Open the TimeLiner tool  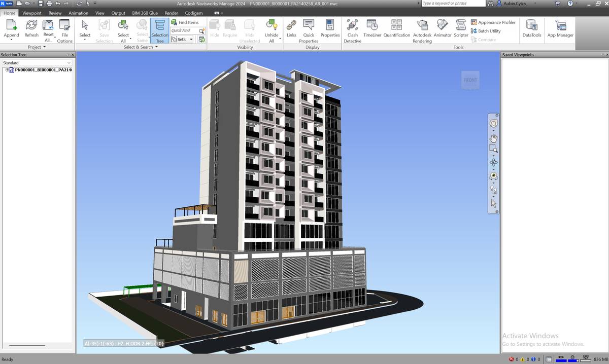pos(372,28)
